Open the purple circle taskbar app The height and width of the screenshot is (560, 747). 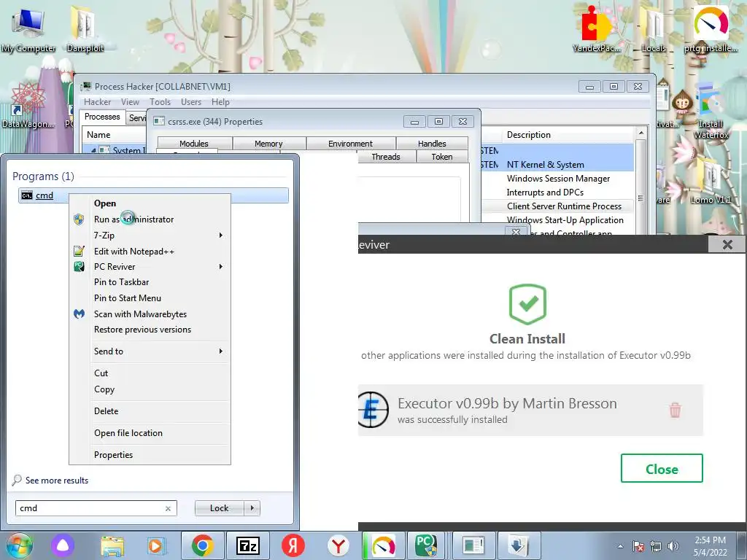63,545
